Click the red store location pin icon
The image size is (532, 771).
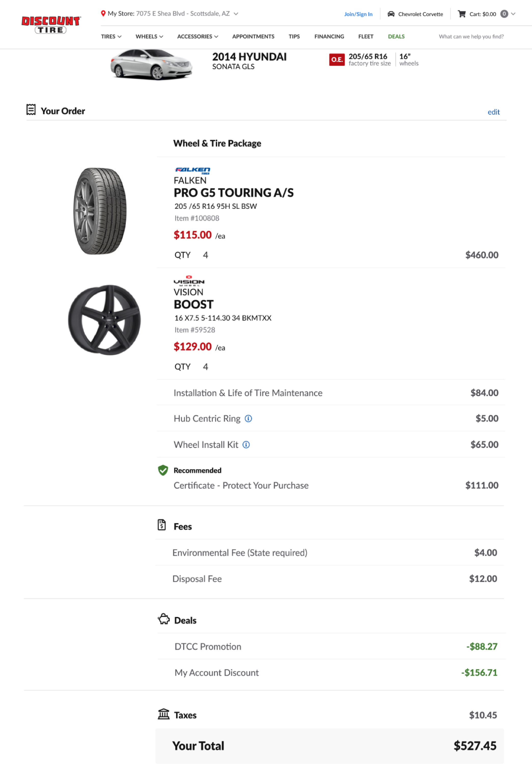(x=103, y=13)
